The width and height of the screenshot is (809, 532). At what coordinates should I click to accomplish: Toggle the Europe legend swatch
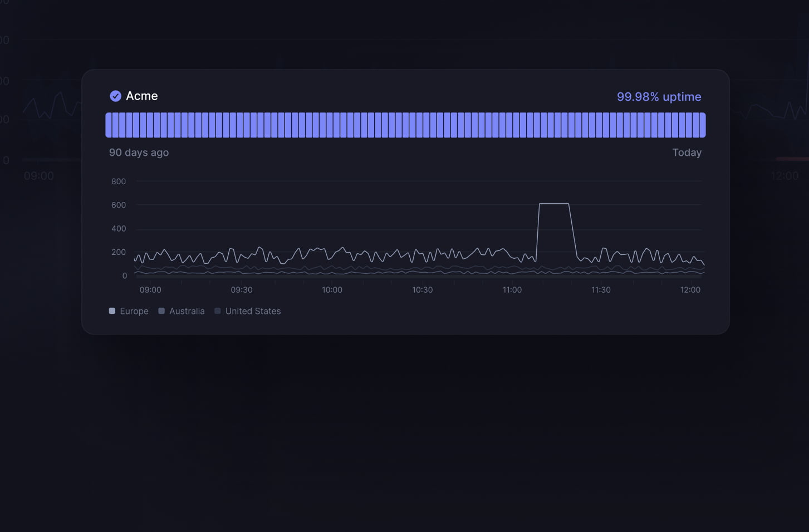[112, 311]
